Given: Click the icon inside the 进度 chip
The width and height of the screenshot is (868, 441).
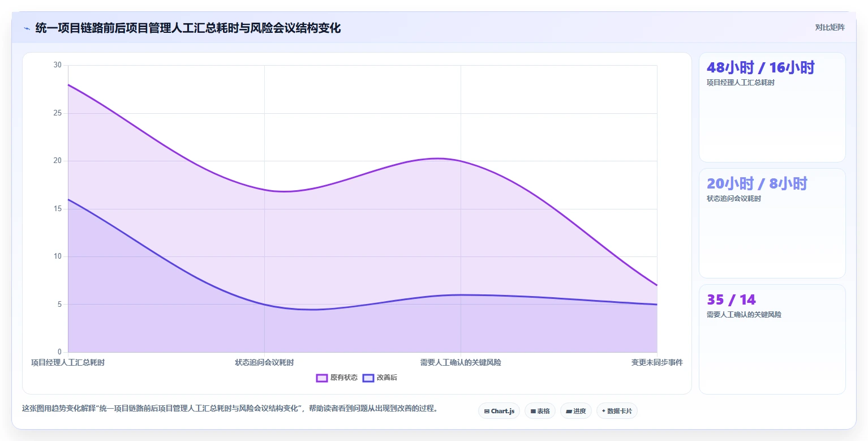Looking at the screenshot, I should click(x=569, y=412).
